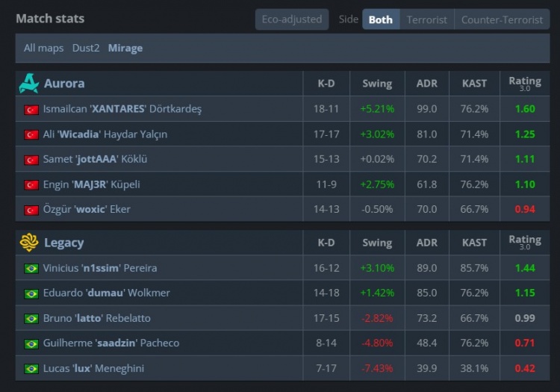
Task: Click the Legacy team logo icon
Action: click(28, 243)
